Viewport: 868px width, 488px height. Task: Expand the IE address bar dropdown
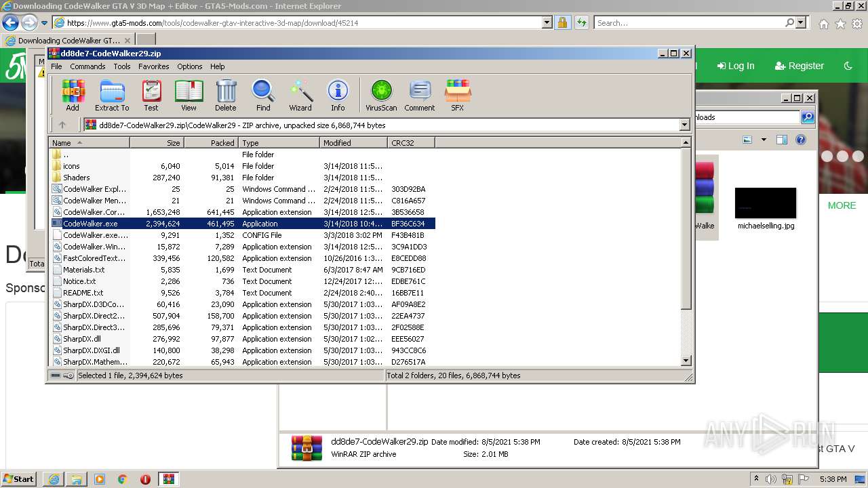click(547, 23)
